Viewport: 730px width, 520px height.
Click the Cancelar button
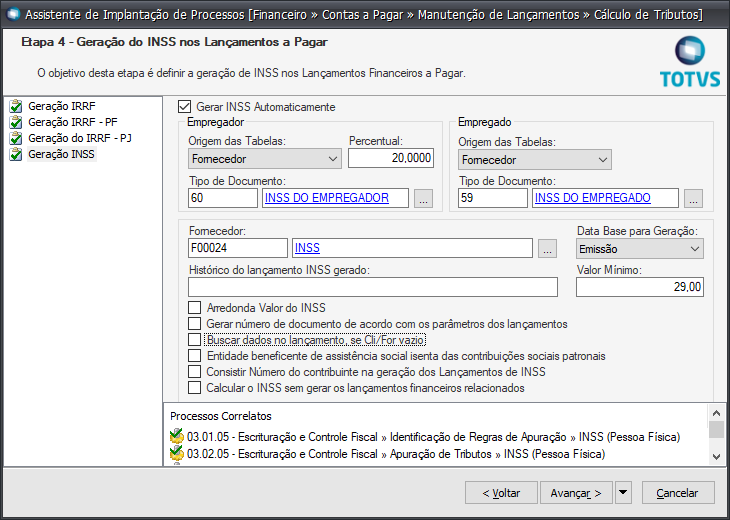pyautogui.click(x=678, y=493)
